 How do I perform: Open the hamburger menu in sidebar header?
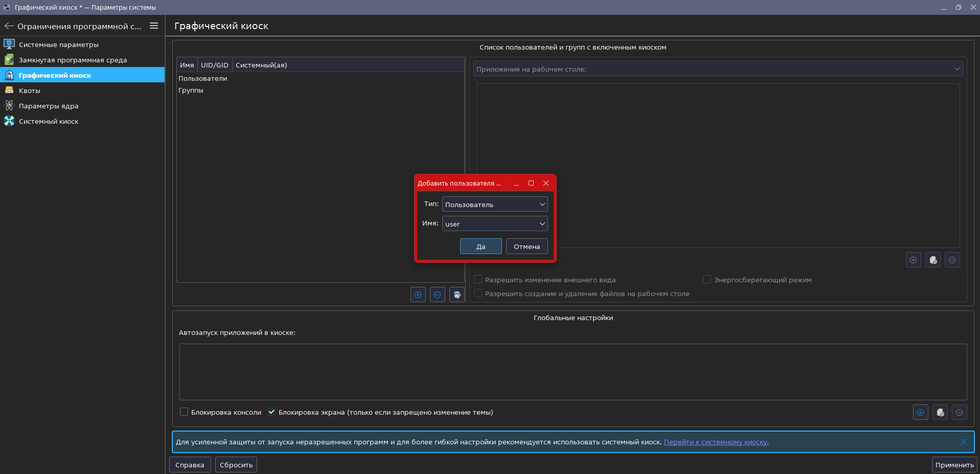click(x=154, y=26)
